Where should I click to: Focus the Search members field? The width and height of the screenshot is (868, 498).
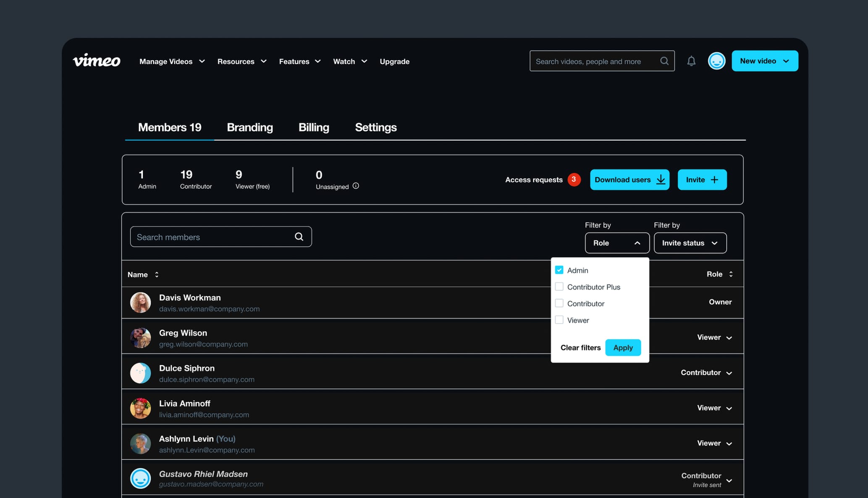tap(221, 237)
